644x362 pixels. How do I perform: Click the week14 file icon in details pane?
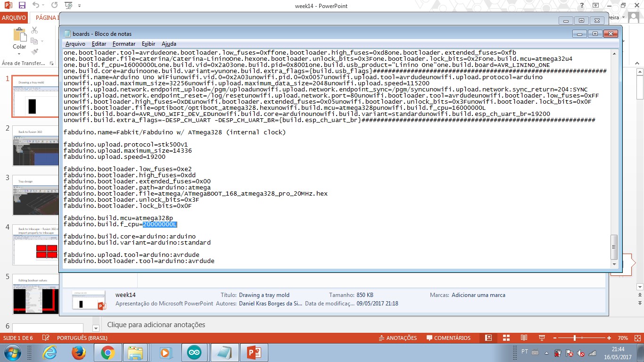(89, 300)
